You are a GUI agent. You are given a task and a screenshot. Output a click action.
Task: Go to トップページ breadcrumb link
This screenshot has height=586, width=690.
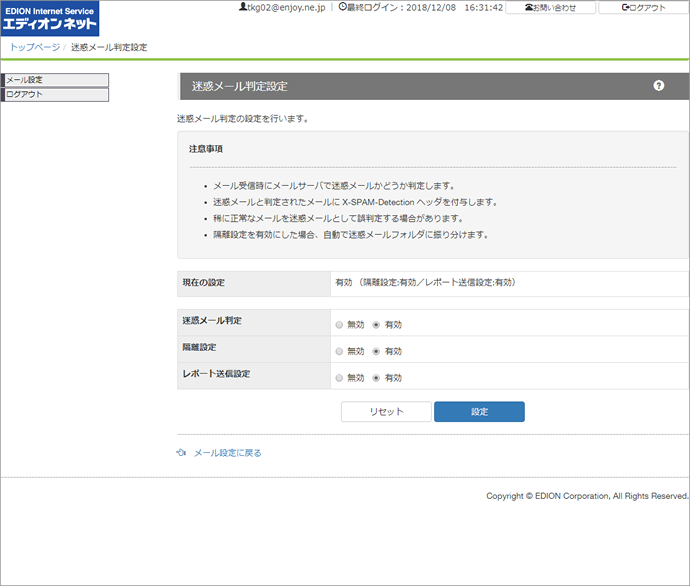[35, 47]
